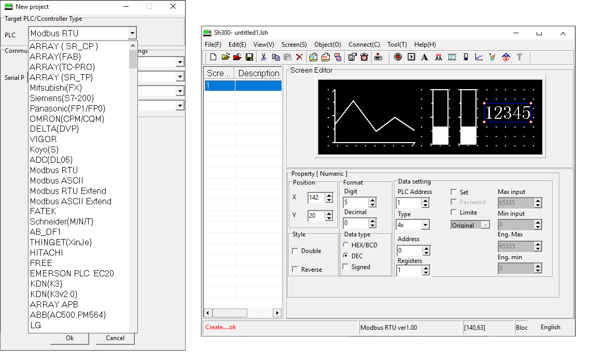Enable the Double style checkbox

[295, 251]
